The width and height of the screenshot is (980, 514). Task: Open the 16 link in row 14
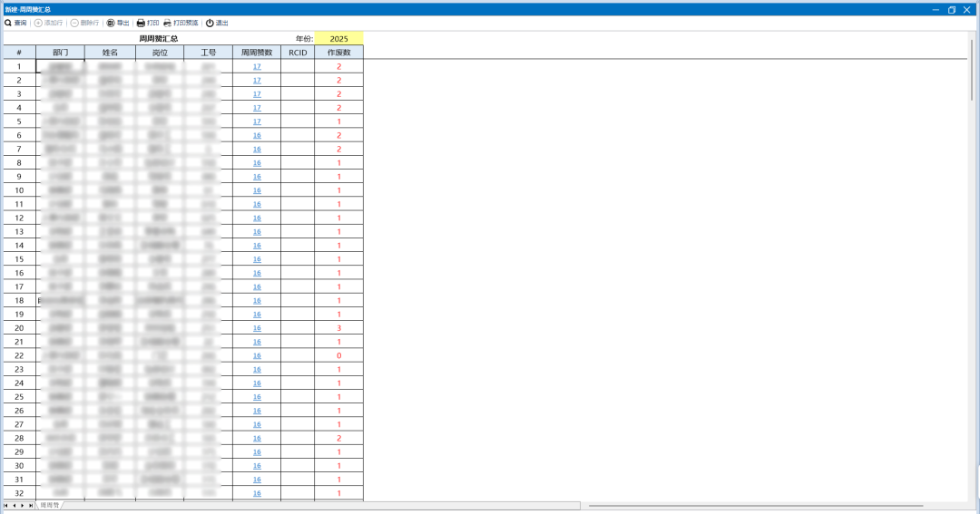(x=257, y=246)
